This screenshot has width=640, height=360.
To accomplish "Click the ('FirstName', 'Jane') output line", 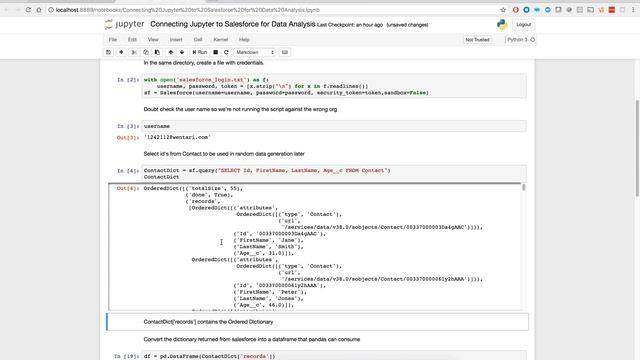I will [268, 240].
